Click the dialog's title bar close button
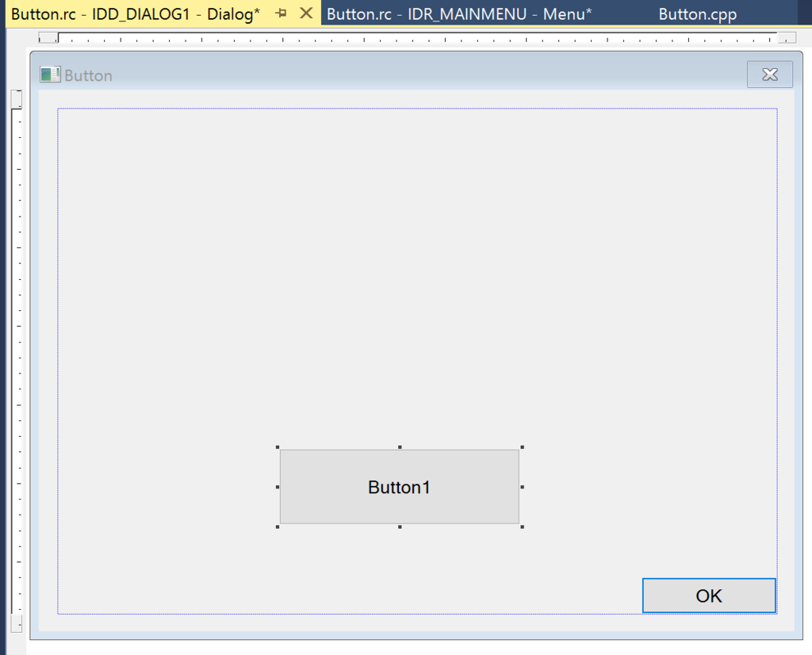This screenshot has height=655, width=812. (x=769, y=75)
